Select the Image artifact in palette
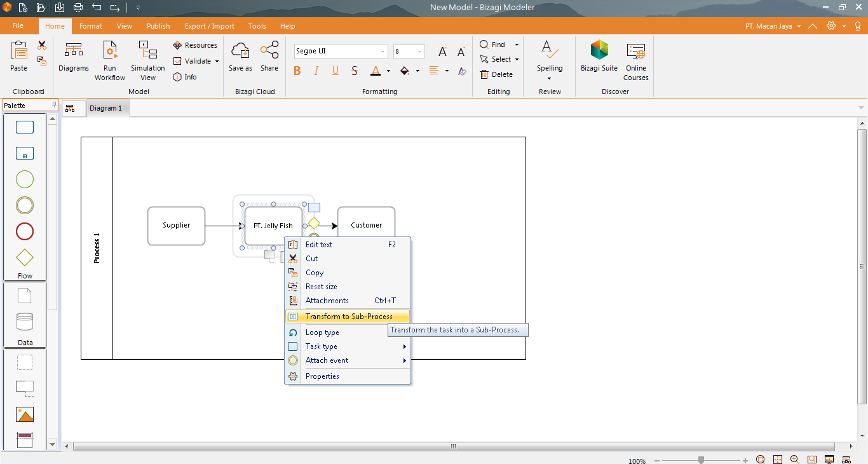This screenshot has height=464, width=868. (25, 415)
